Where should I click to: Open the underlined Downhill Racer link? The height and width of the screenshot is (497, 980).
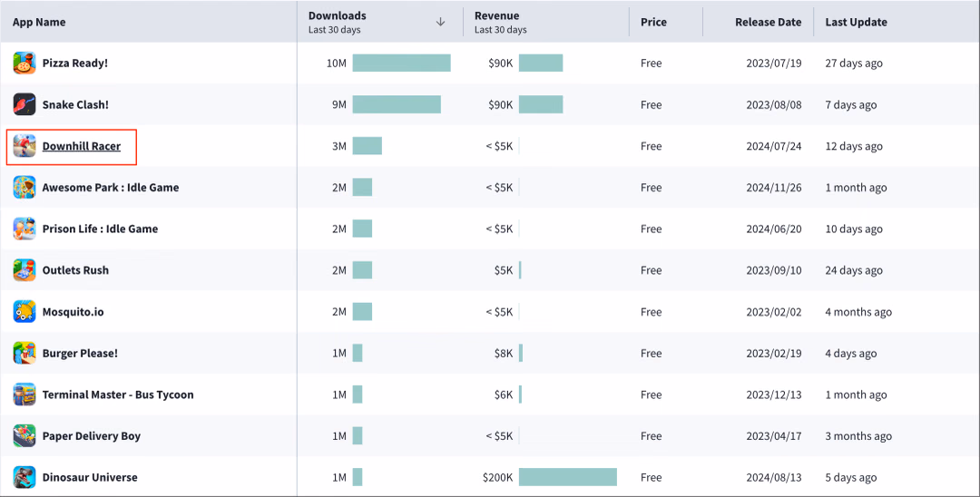click(82, 146)
